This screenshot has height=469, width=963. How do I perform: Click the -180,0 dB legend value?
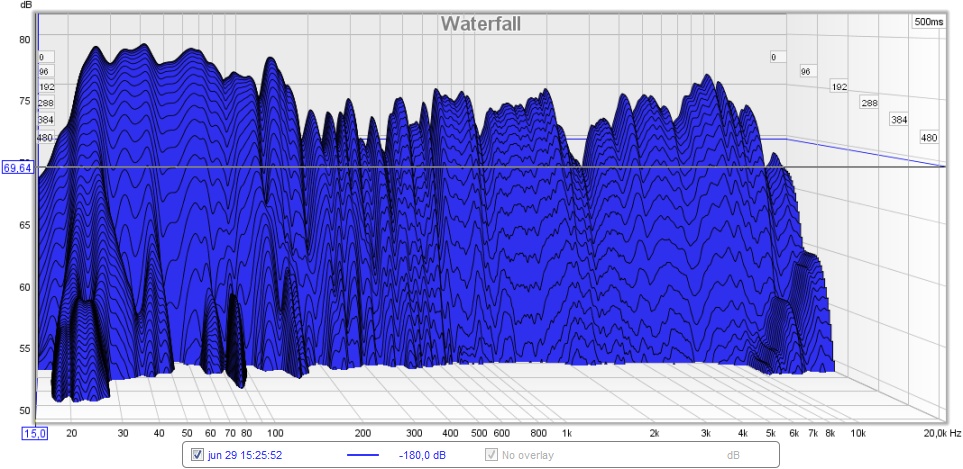(423, 455)
